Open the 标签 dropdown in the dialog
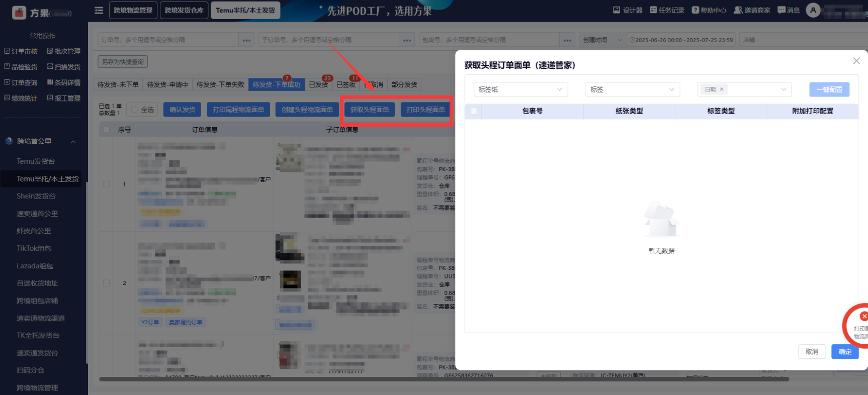The image size is (868, 395). pyautogui.click(x=633, y=89)
